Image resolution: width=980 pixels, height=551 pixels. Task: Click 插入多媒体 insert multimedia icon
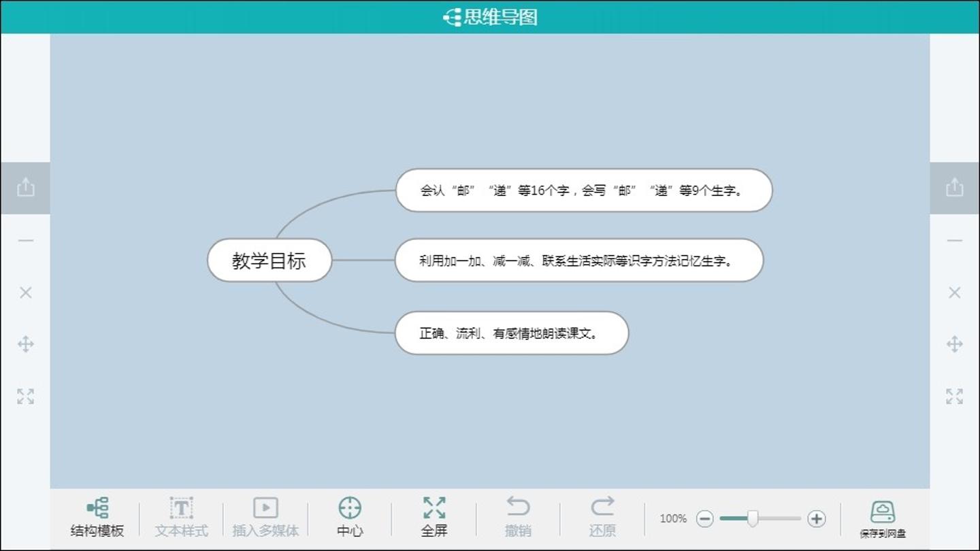pos(265,509)
